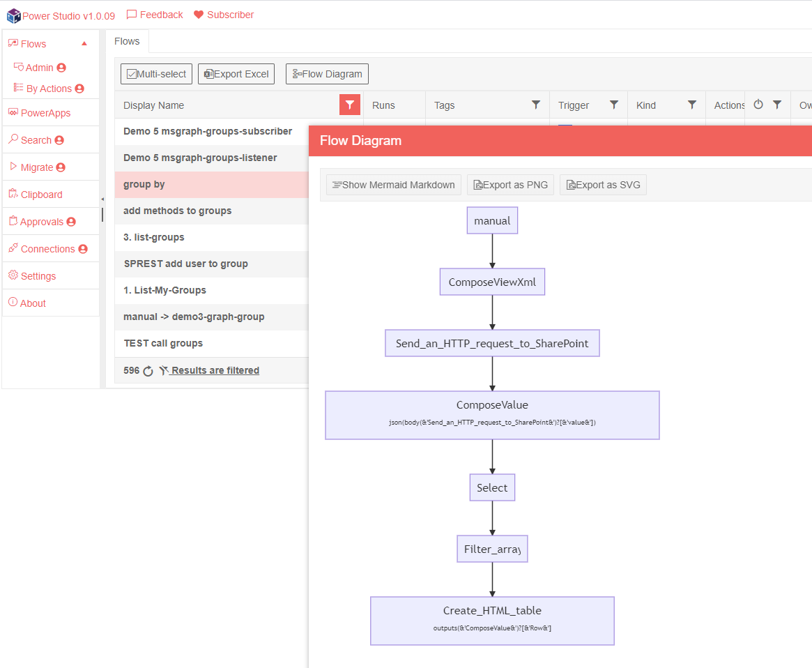Open the Kind column filter
The height and width of the screenshot is (668, 812).
click(x=692, y=105)
